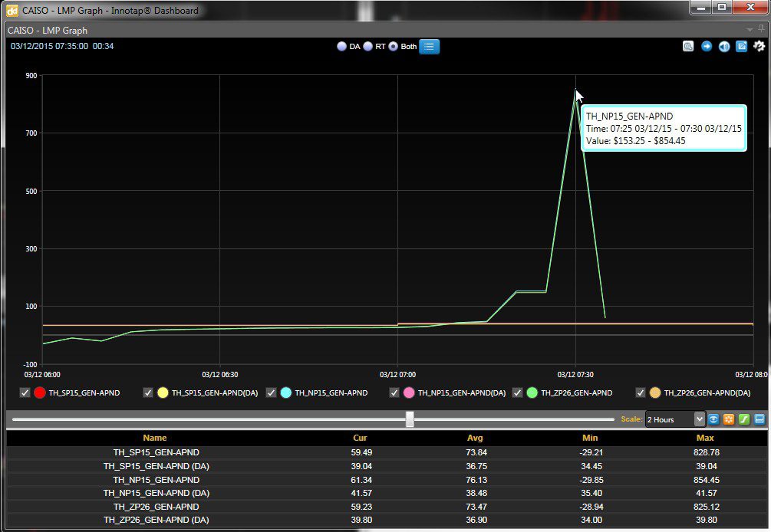Click the green curve line icon

point(744,419)
